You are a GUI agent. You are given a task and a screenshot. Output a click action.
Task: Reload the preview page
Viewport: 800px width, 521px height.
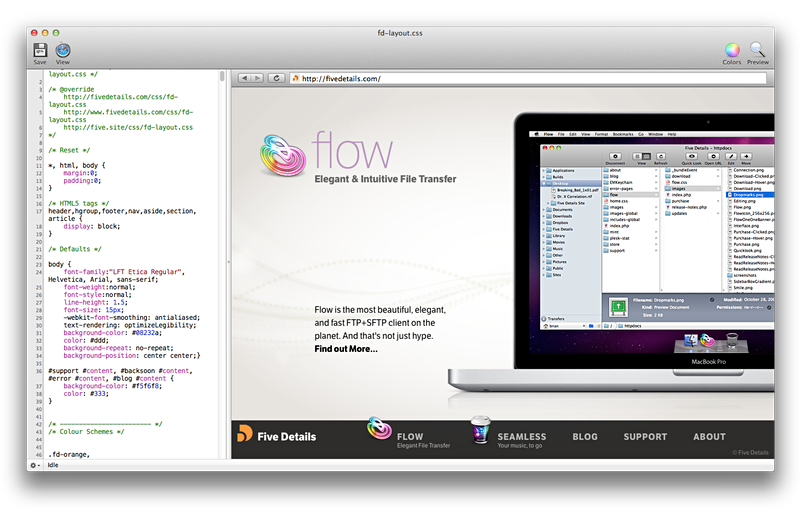pos(277,78)
